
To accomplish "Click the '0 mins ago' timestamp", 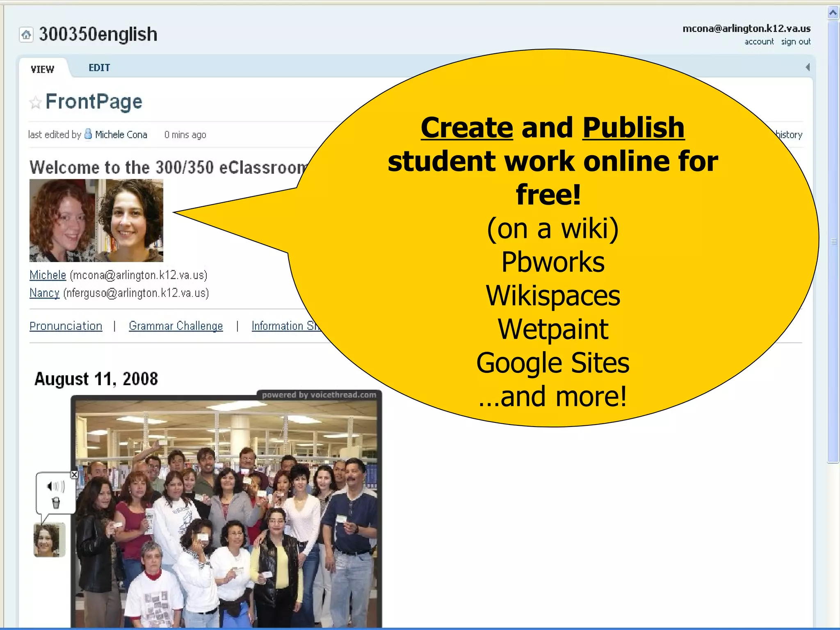I will point(185,135).
